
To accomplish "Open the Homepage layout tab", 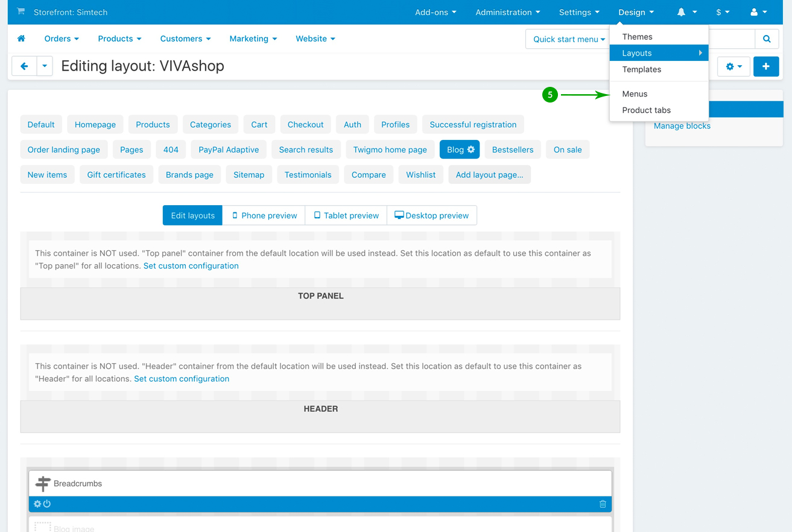I will (95, 125).
